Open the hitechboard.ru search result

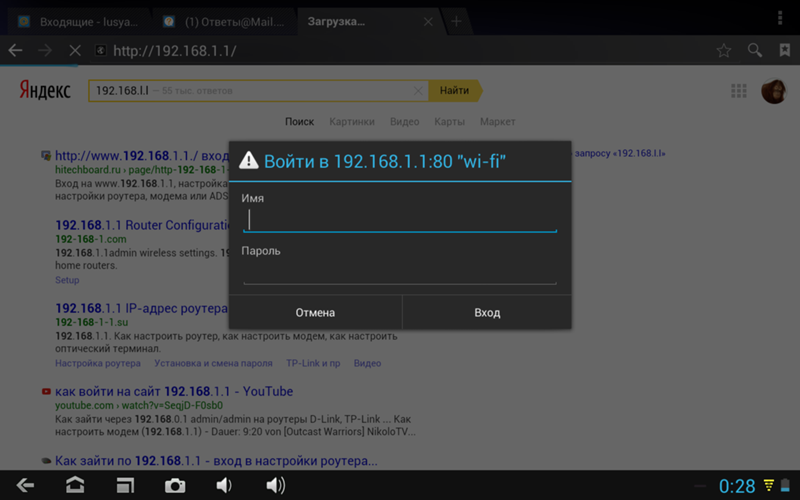[x=142, y=156]
